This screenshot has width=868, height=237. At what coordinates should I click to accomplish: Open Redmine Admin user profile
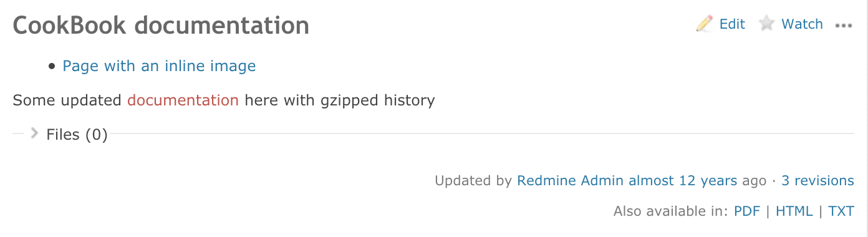[x=570, y=181]
